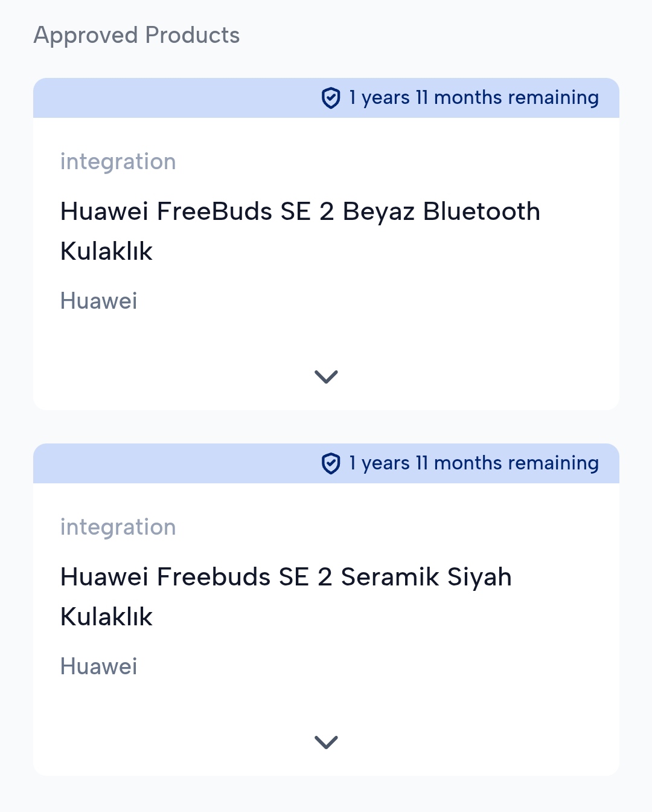652x812 pixels.
Task: Click the Huawei brand name under Beyaz Bluetooth Kulaklık
Action: (98, 301)
